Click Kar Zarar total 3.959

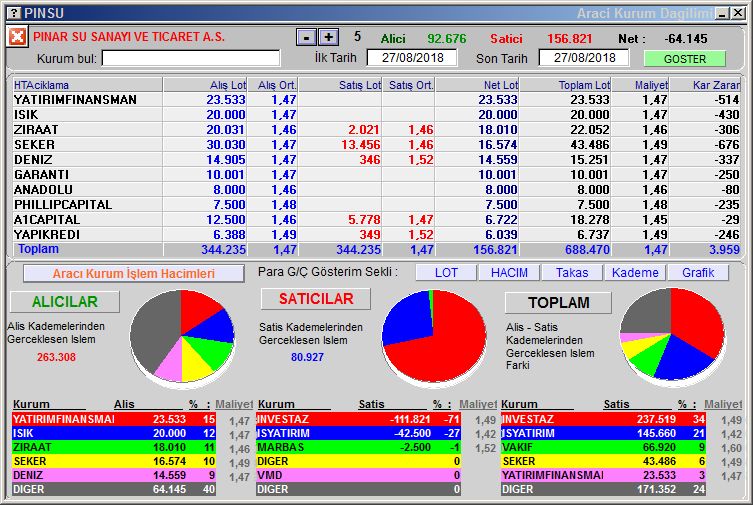coord(724,250)
